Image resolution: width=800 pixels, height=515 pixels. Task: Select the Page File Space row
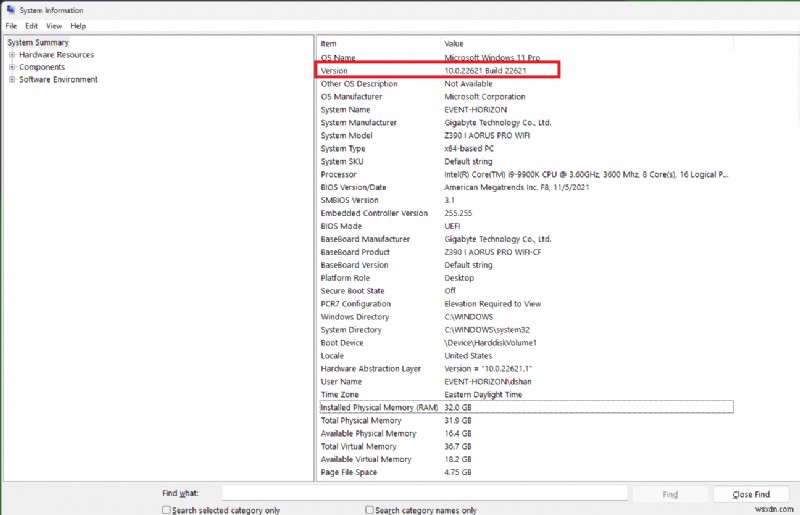click(x=525, y=472)
